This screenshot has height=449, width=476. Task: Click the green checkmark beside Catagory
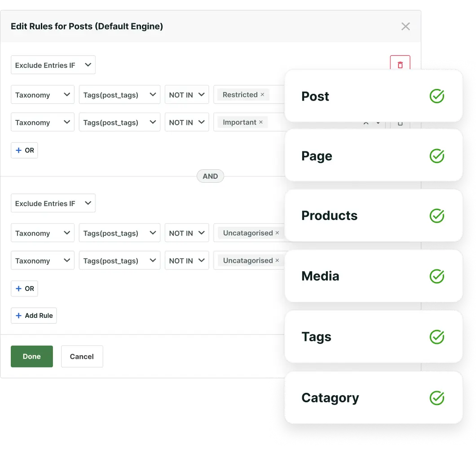pos(436,397)
